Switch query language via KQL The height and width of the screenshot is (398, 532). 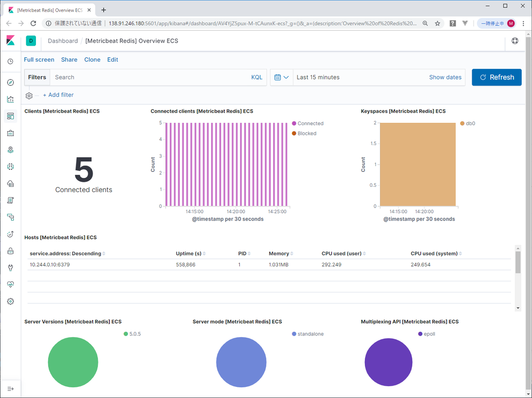coord(257,77)
